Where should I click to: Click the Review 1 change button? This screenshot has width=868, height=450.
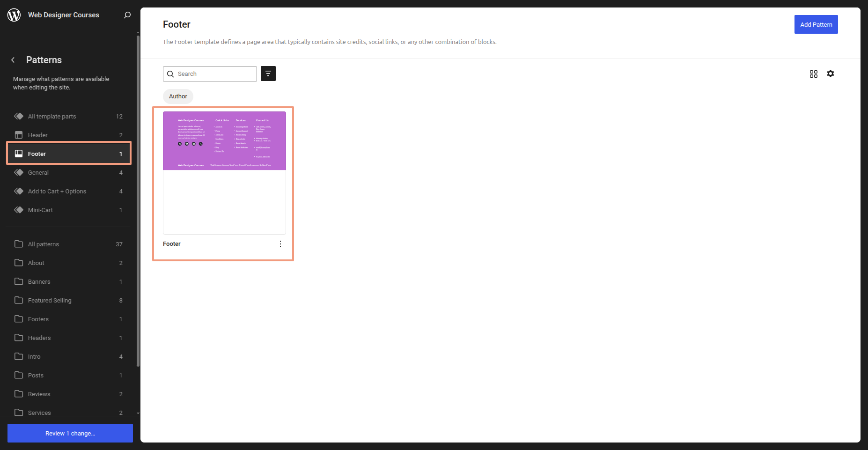click(70, 433)
